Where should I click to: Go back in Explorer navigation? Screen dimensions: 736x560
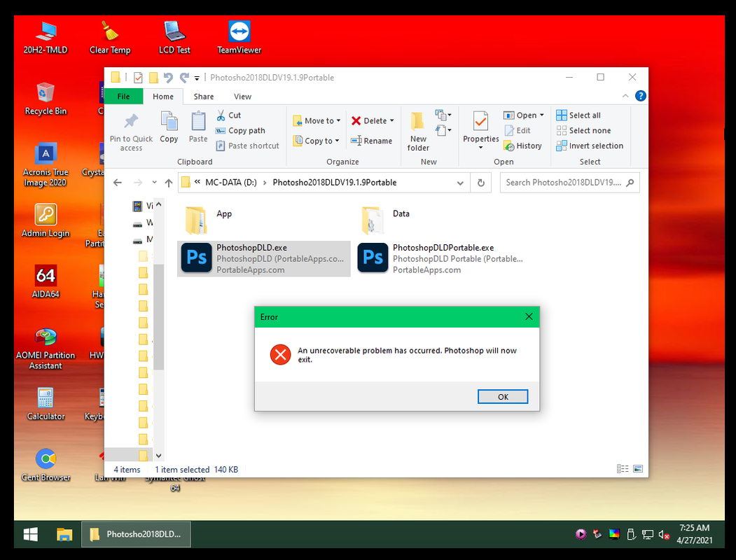(x=118, y=183)
